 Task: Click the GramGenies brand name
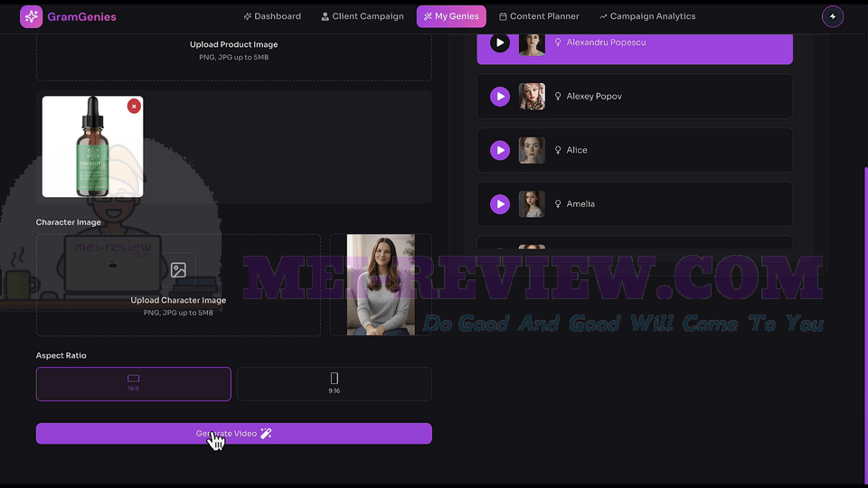click(82, 16)
